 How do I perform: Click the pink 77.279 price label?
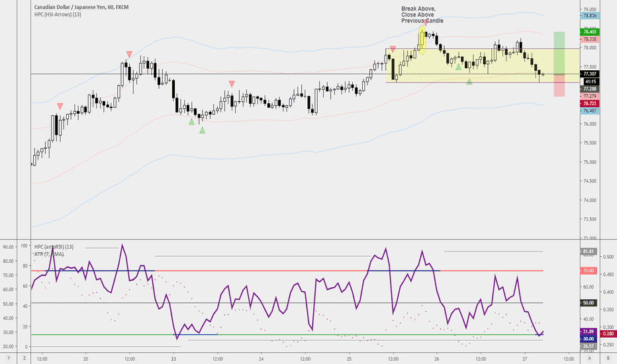(x=589, y=96)
